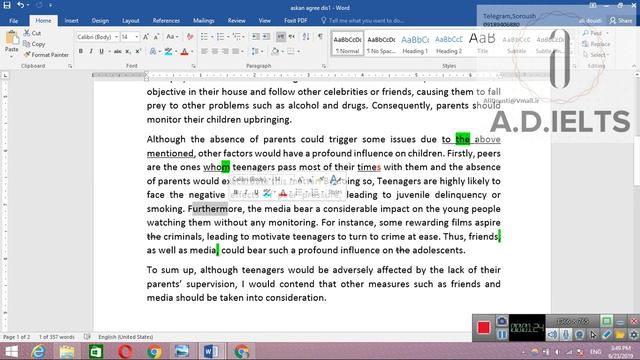Shrink the font size

click(x=156, y=37)
